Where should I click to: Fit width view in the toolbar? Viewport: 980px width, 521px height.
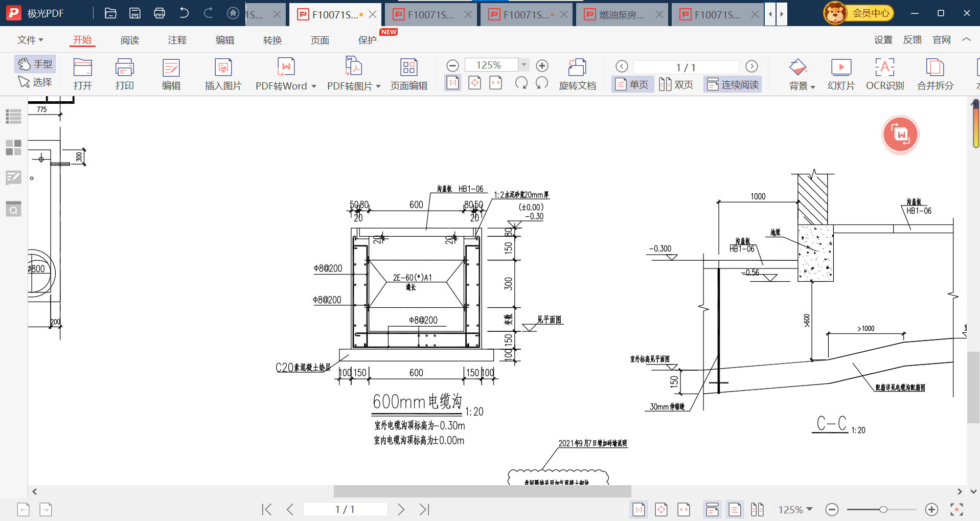pyautogui.click(x=496, y=83)
